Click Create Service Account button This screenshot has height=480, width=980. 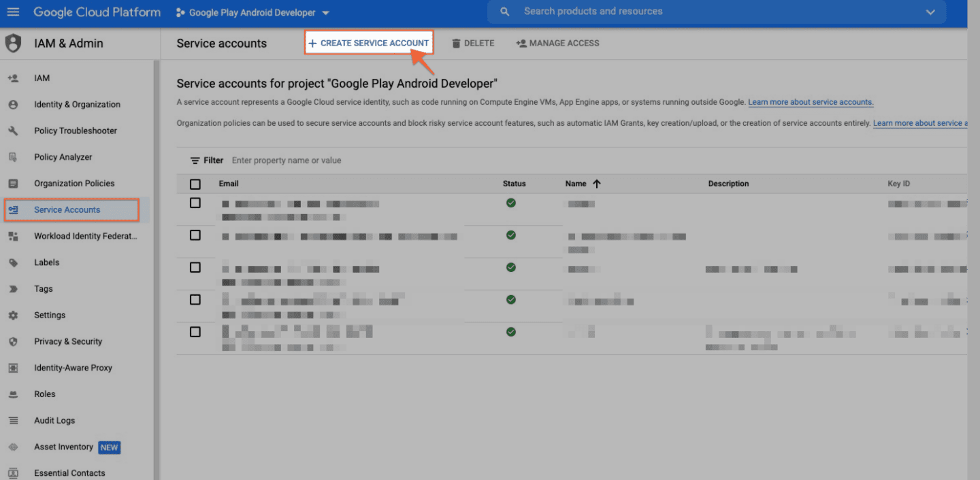coord(369,44)
